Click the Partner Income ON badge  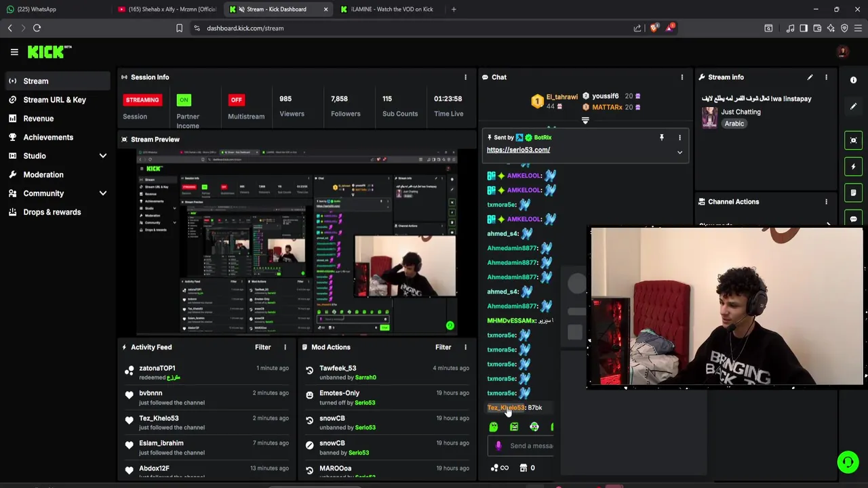tap(184, 100)
